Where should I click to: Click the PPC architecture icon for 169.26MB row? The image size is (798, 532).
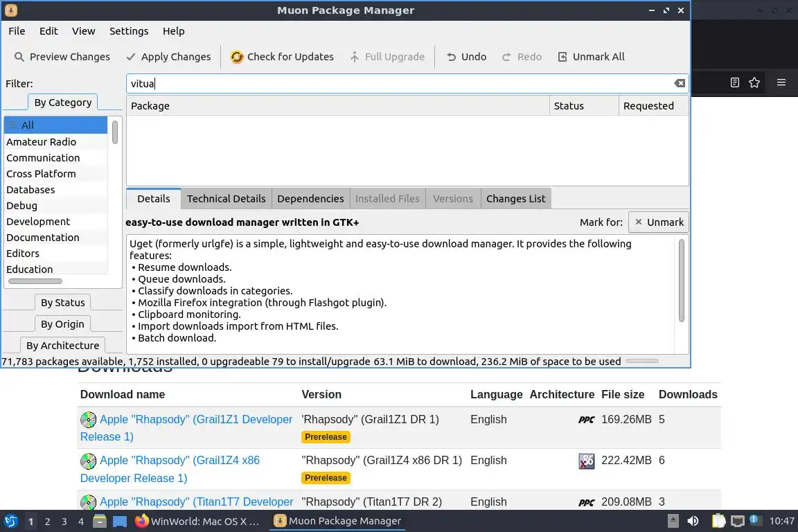pos(586,420)
